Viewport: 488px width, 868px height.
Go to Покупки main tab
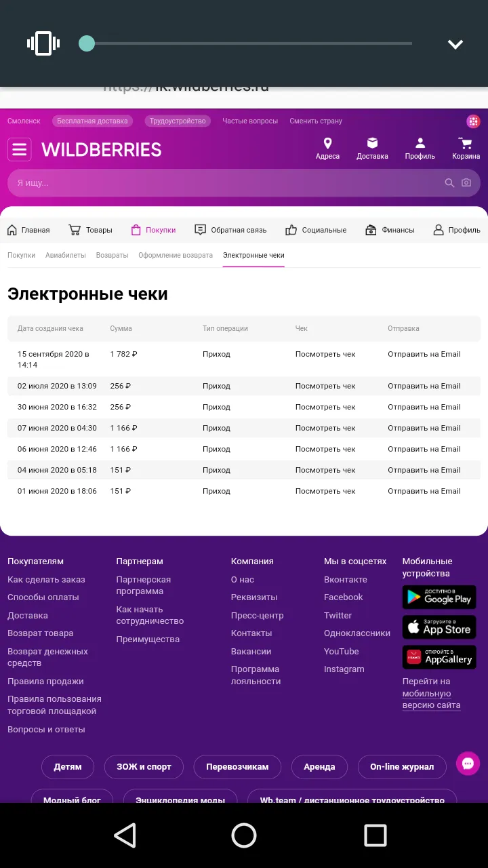(x=153, y=230)
